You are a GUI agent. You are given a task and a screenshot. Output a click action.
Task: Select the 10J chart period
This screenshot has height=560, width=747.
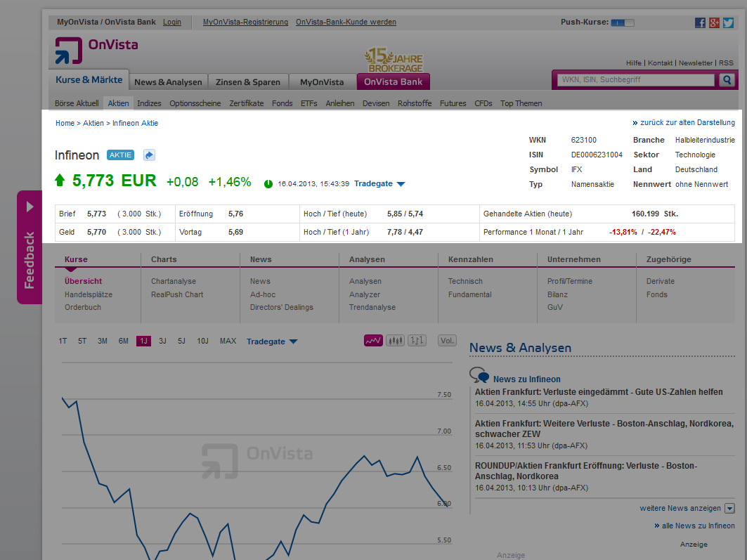tap(202, 341)
